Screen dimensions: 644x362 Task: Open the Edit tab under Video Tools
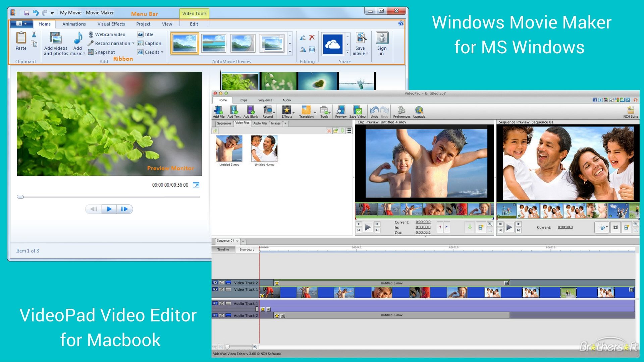(x=194, y=24)
